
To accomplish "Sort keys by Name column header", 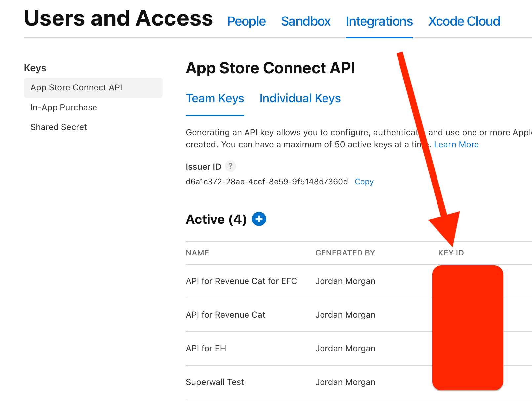I will click(197, 253).
